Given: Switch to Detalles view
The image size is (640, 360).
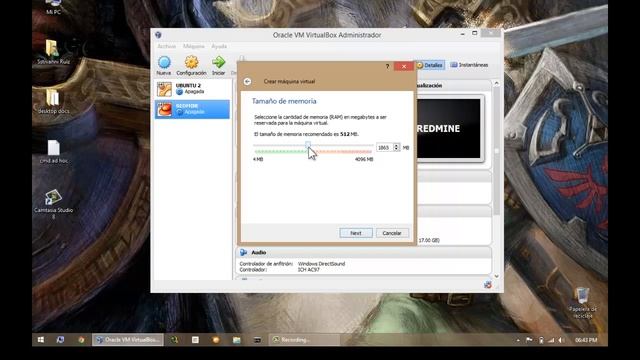Looking at the screenshot, I should coord(429,65).
